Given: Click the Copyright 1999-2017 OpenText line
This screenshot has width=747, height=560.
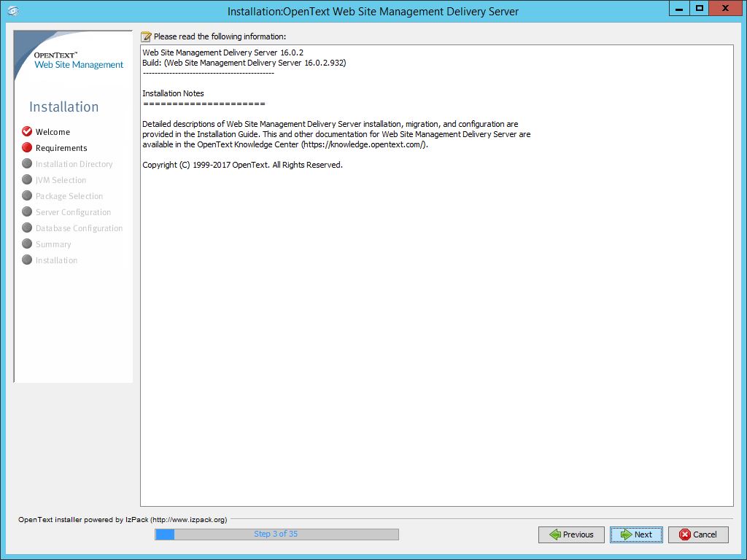Looking at the screenshot, I should tap(242, 165).
